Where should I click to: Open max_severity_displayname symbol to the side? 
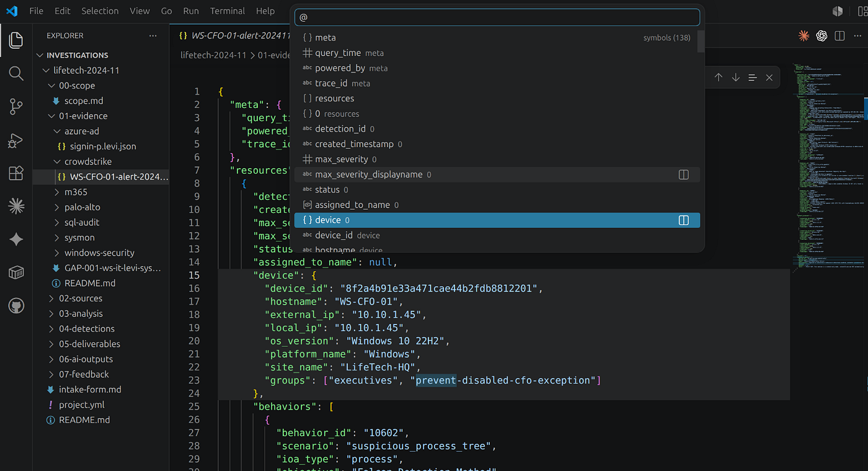point(684,175)
